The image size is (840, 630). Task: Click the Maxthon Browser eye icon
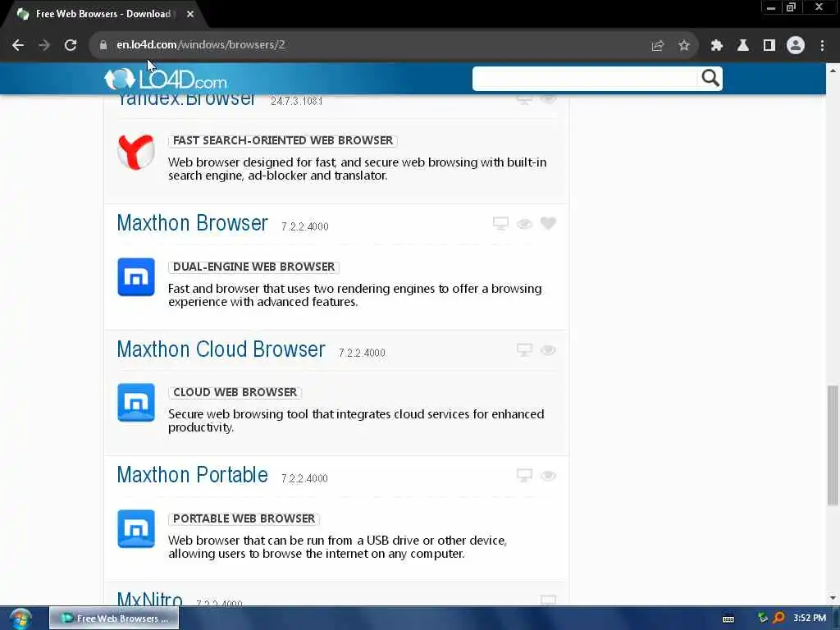[x=524, y=224]
